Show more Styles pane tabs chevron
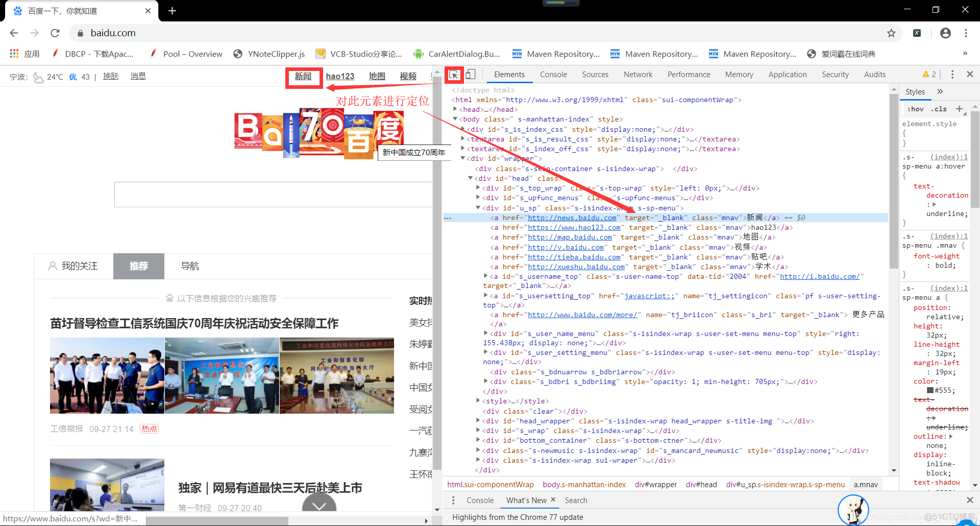980x526 pixels. pyautogui.click(x=940, y=91)
